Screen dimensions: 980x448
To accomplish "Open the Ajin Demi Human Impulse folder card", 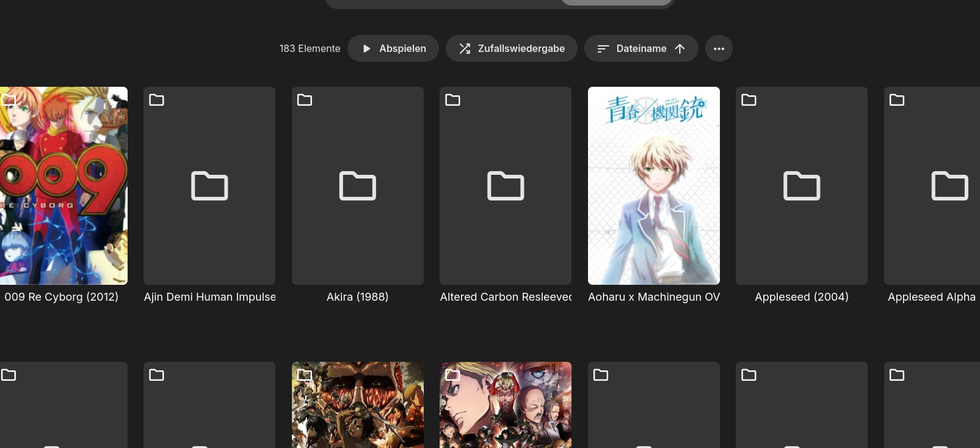I will (x=209, y=186).
